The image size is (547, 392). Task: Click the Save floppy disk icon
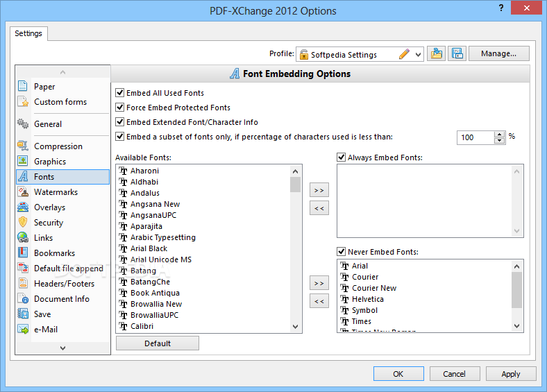pyautogui.click(x=23, y=314)
